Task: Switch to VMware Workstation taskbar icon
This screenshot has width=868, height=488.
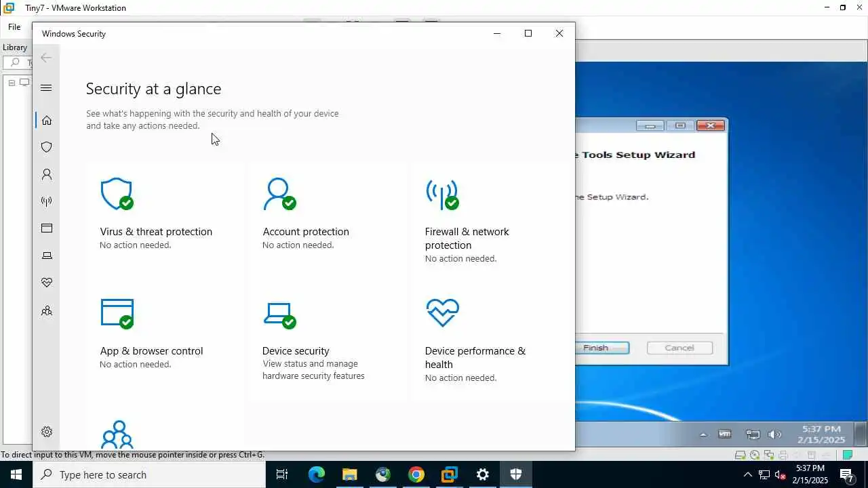Action: pyautogui.click(x=450, y=474)
